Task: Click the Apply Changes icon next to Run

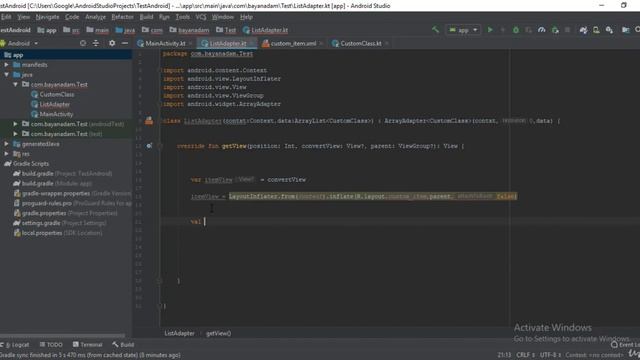Action: [503, 30]
